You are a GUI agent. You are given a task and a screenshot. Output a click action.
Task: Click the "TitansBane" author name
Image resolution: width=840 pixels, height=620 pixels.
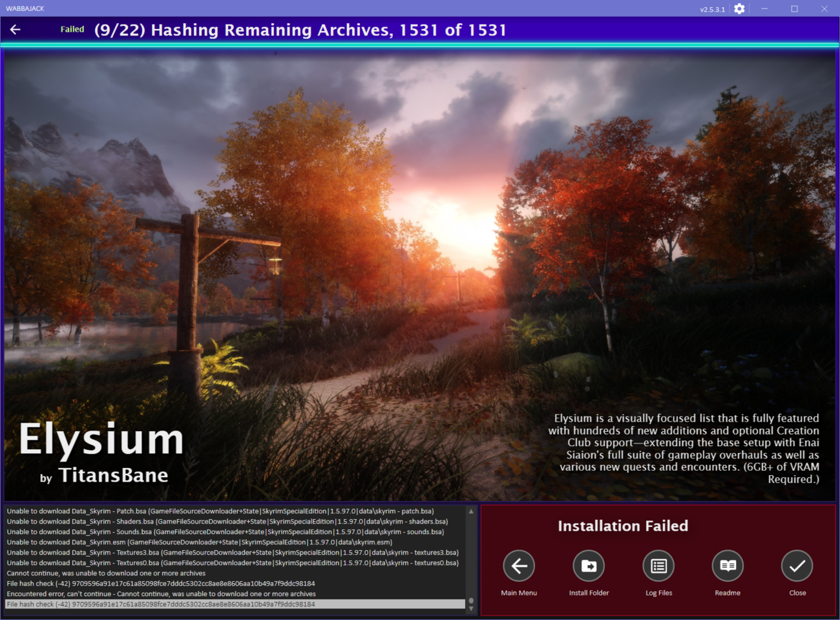click(x=114, y=475)
